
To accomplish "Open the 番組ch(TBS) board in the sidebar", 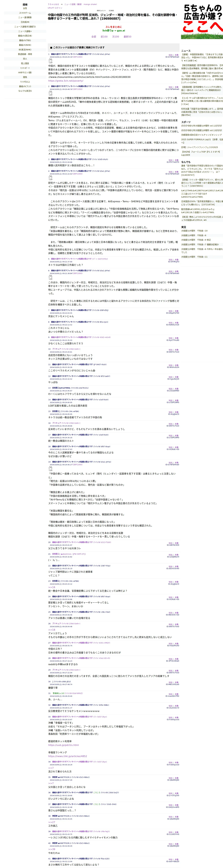I will (x=25, y=41).
